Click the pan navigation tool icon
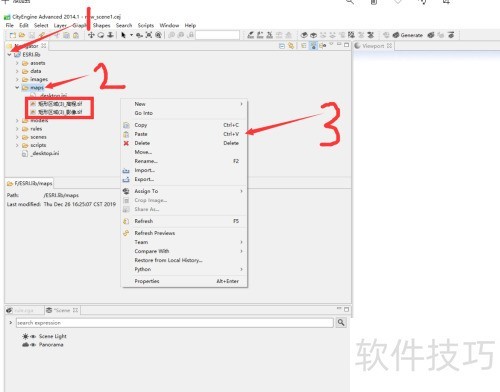Viewport: 500px width, 392px height. [91, 35]
